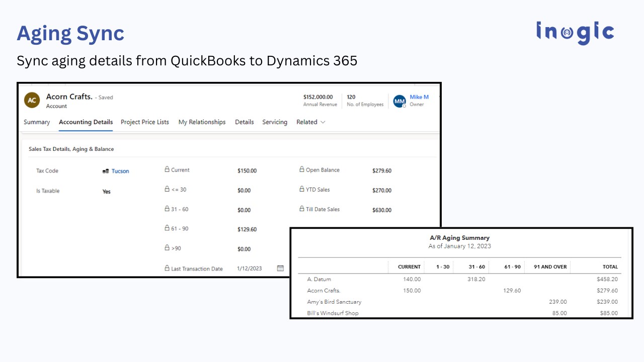Click the 129.60 cell in aging summary
The image size is (644, 362).
click(x=512, y=291)
